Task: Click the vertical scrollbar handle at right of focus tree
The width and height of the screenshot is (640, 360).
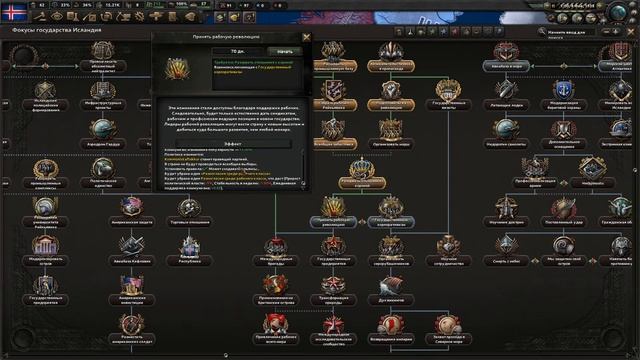Action: [635, 170]
